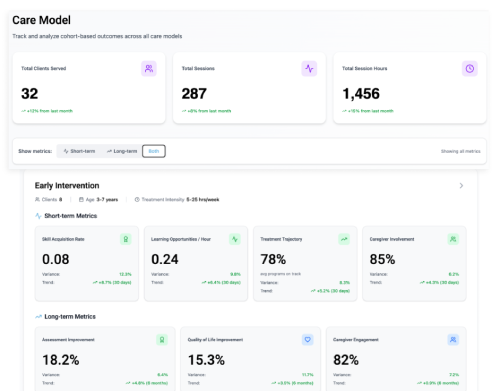This screenshot has width=500, height=391.
Task: Click the Treatment Intensity 5-25 hrs/week text
Action: click(x=180, y=199)
